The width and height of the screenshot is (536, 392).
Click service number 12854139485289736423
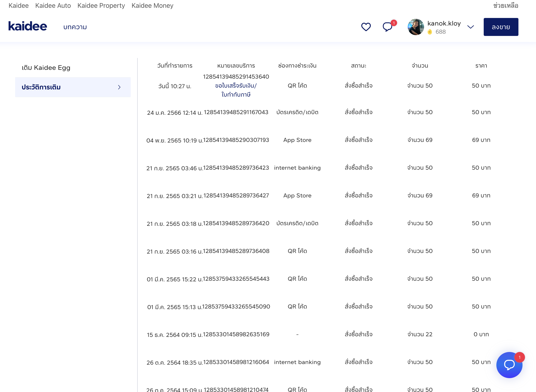pos(236,168)
